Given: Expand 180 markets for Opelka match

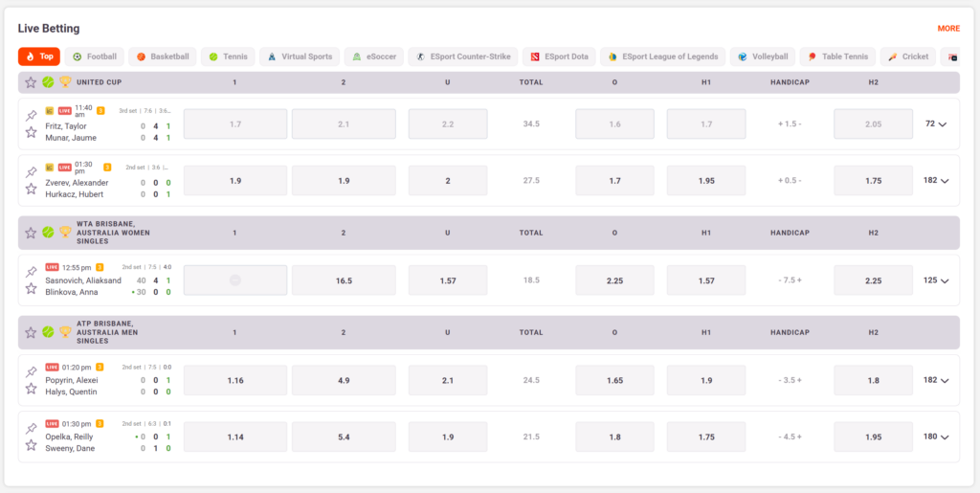Looking at the screenshot, I should 936,437.
